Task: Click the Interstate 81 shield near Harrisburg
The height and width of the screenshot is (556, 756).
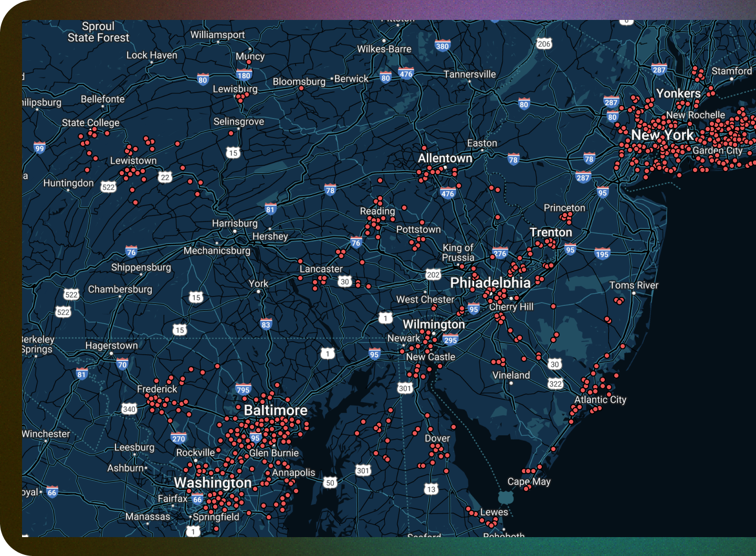Action: 270,209
